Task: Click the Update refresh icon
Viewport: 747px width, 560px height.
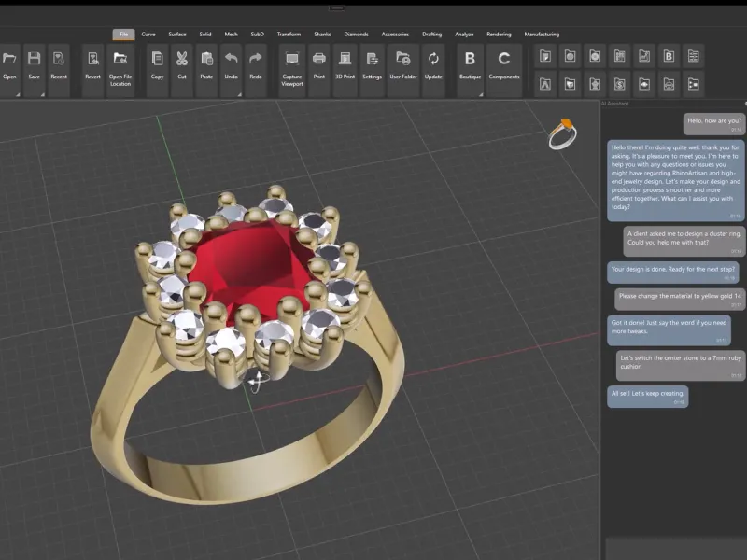Action: (433, 59)
